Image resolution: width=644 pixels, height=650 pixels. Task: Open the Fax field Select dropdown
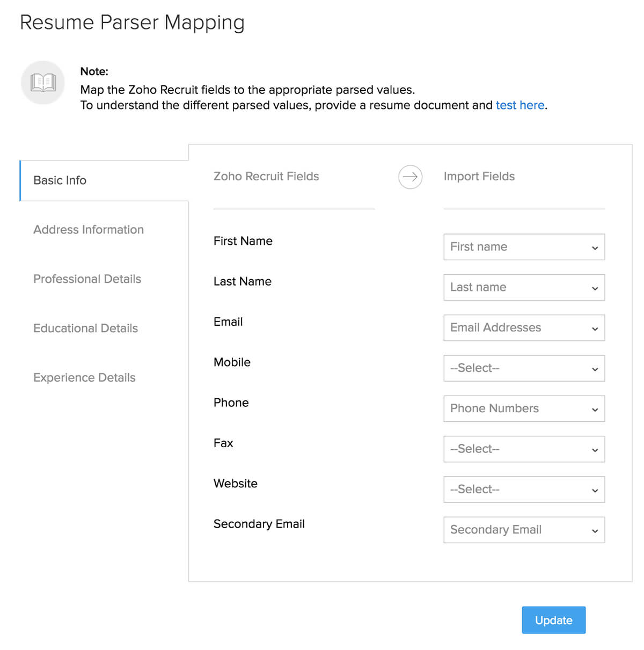point(524,449)
